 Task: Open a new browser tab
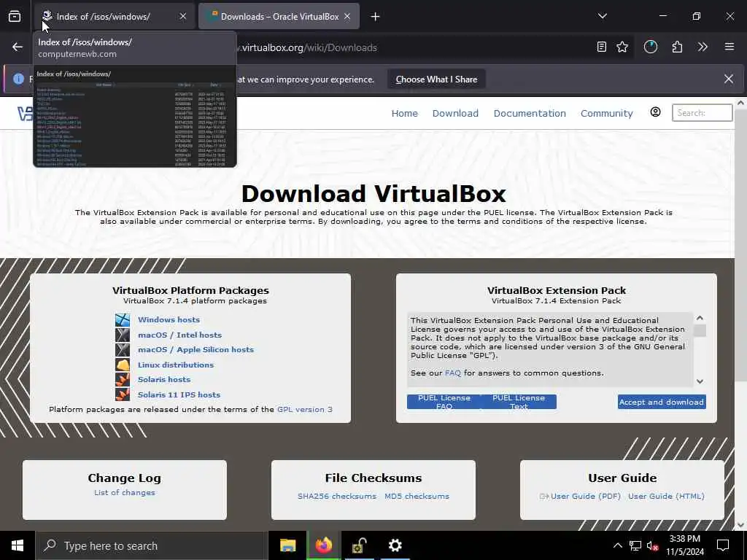coord(376,17)
